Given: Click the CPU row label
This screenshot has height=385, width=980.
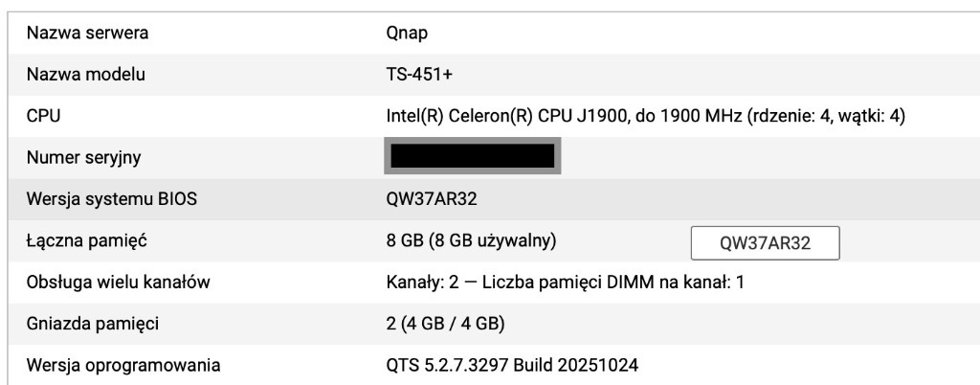Looking at the screenshot, I should pyautogui.click(x=42, y=116).
